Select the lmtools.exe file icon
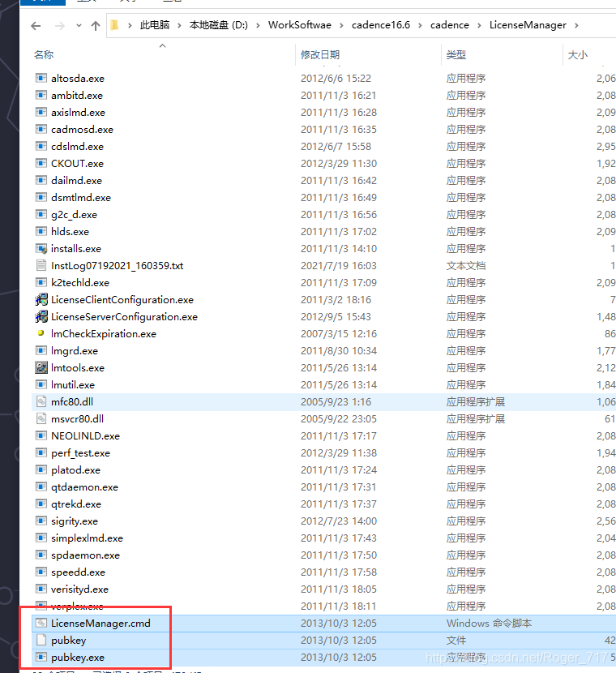The image size is (616, 673). pos(41,368)
